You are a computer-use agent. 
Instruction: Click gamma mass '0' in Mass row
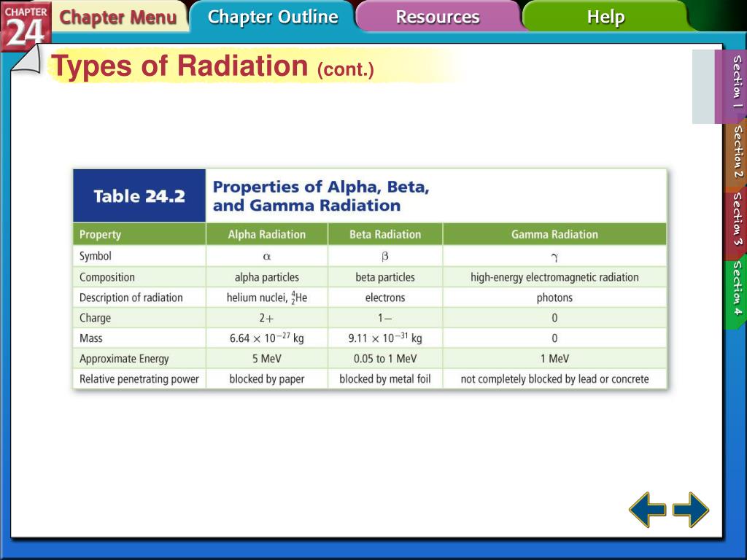pos(554,338)
